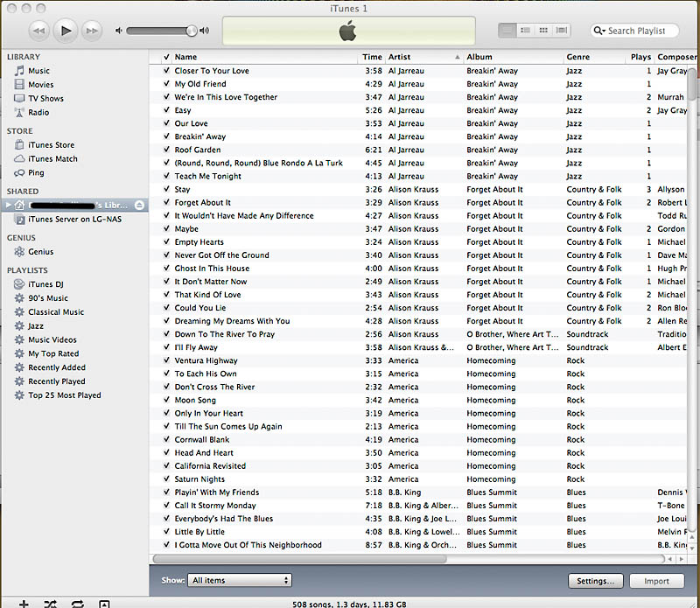Screen dimensions: 700x608
Task: Uncheck Ghost In This House
Action: (166, 268)
